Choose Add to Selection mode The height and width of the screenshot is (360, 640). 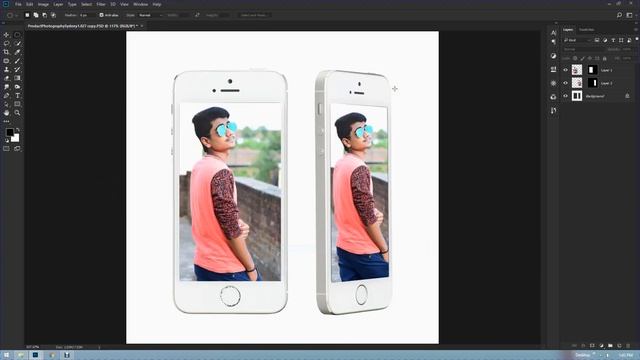(x=36, y=15)
